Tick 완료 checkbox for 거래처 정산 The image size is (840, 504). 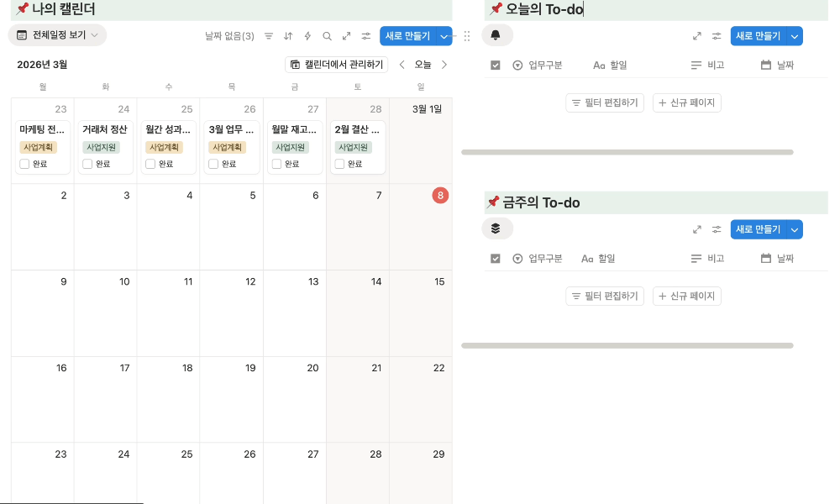coord(87,164)
